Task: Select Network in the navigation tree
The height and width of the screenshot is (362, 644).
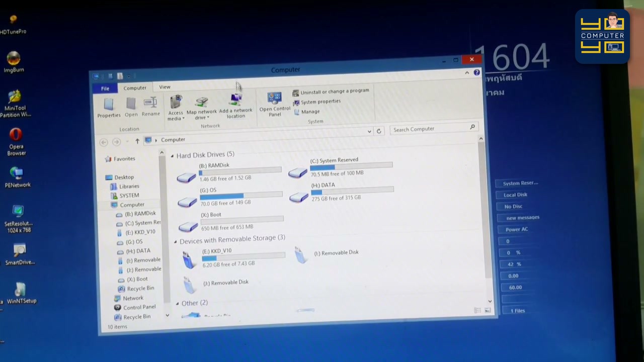Action: [x=129, y=298]
